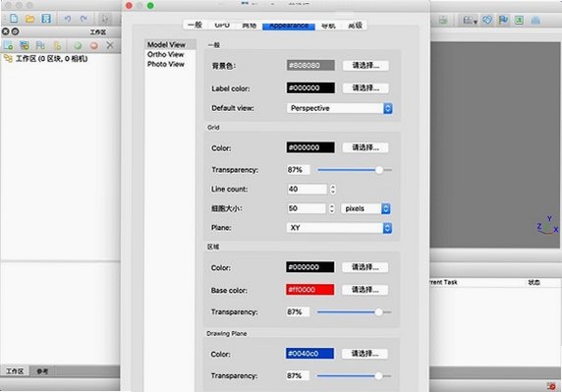Click the last blue icon in the right toolbar

pos(535,20)
